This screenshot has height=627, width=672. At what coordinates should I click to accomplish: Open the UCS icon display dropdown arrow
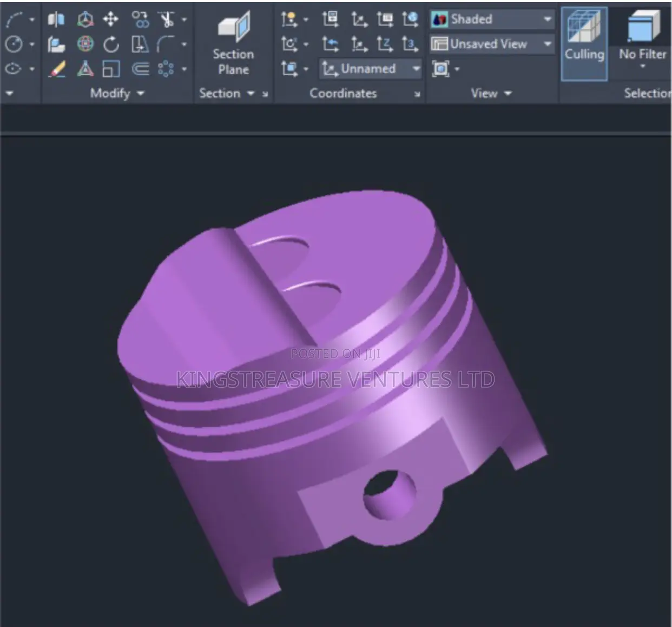306,20
